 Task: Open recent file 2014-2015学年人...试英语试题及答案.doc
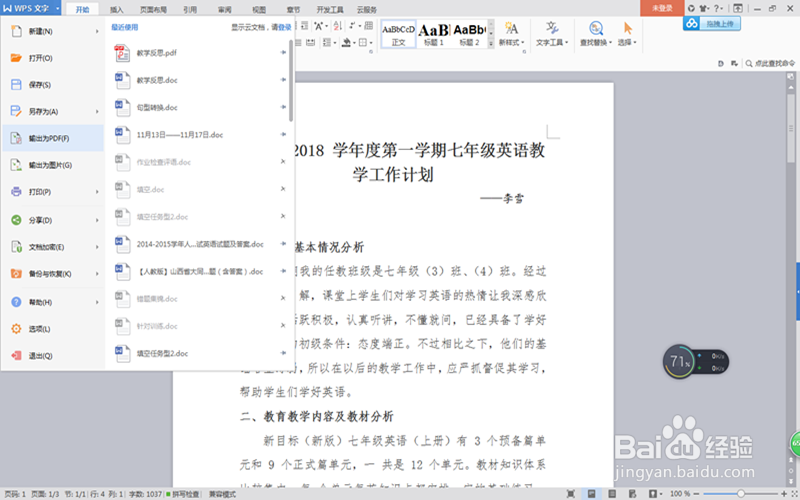[199, 244]
